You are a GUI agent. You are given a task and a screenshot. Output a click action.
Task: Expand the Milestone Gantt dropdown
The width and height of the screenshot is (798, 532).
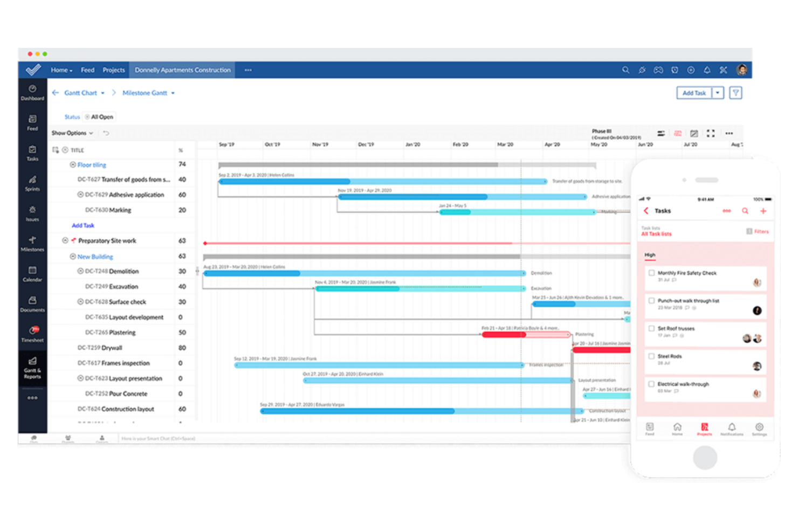click(x=173, y=93)
